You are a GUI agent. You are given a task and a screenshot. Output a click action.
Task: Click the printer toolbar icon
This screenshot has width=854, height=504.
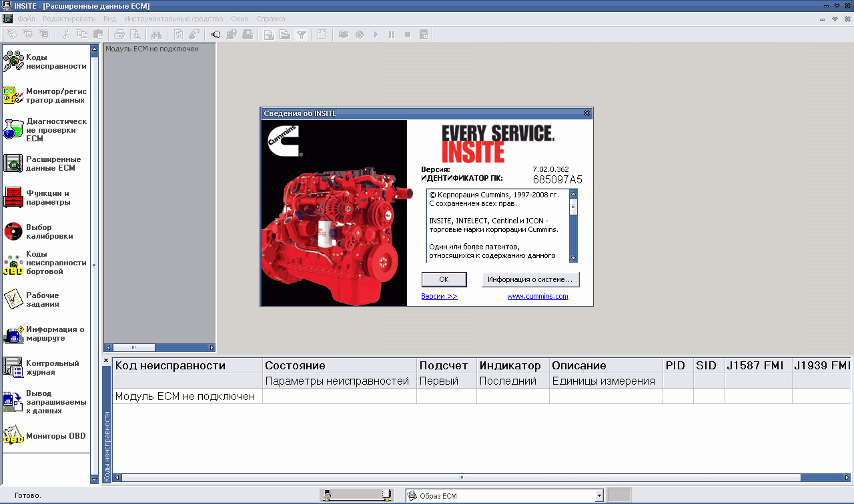pos(119,35)
